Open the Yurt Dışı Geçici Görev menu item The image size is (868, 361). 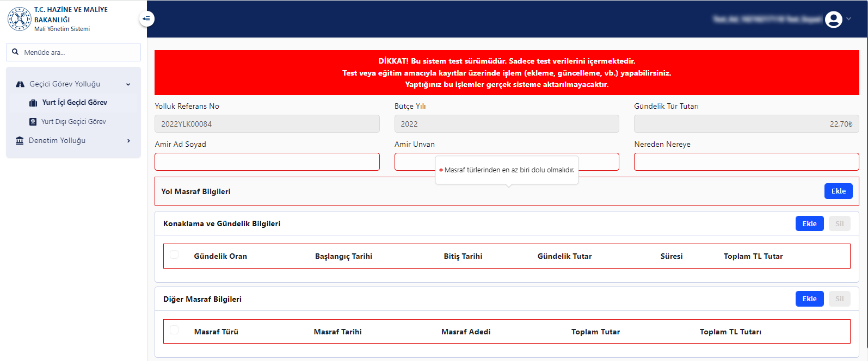[x=73, y=122]
